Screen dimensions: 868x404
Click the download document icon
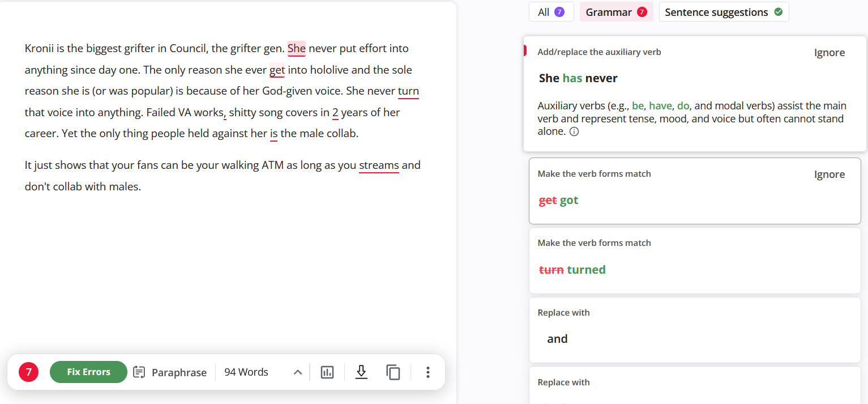click(361, 372)
